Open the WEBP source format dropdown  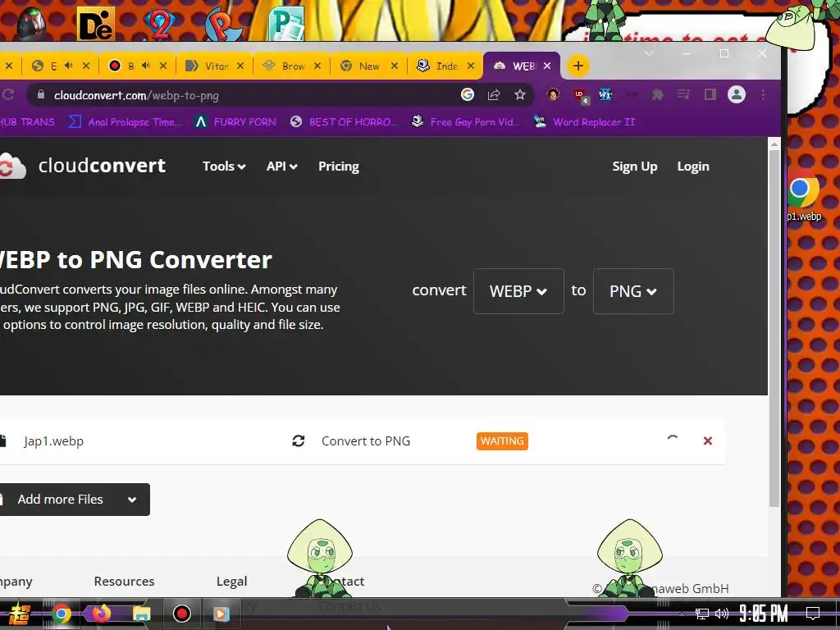click(x=518, y=291)
